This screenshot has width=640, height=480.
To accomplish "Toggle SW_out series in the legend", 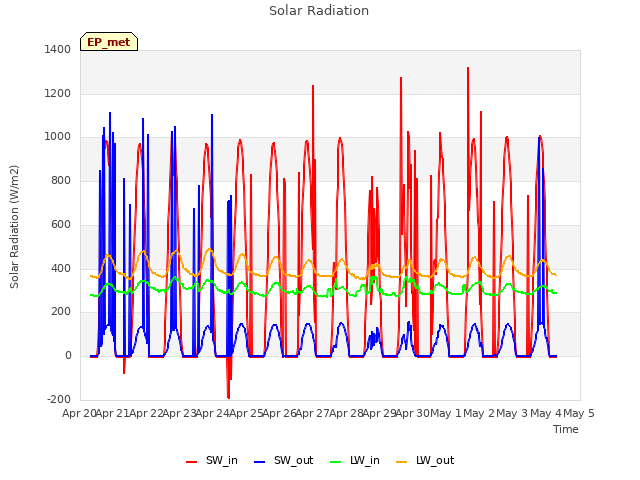I will 284,460.
